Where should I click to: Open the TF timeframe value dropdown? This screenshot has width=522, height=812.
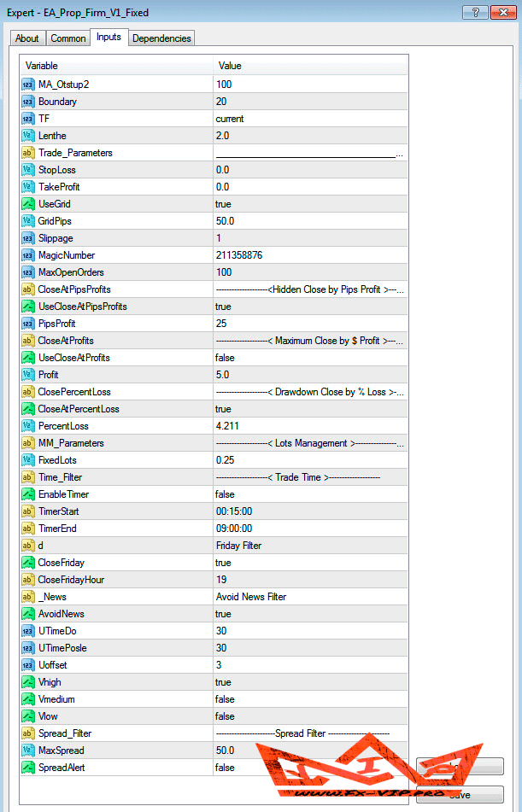[310, 119]
